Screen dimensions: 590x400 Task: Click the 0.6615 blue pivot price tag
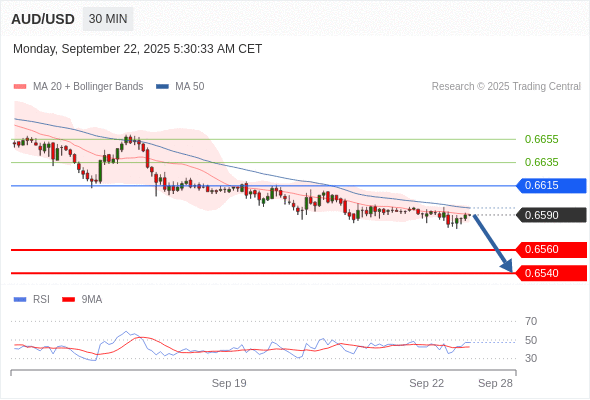pos(551,186)
